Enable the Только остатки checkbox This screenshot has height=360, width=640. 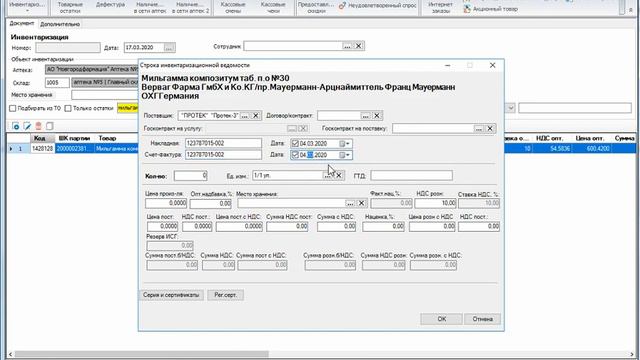68,109
